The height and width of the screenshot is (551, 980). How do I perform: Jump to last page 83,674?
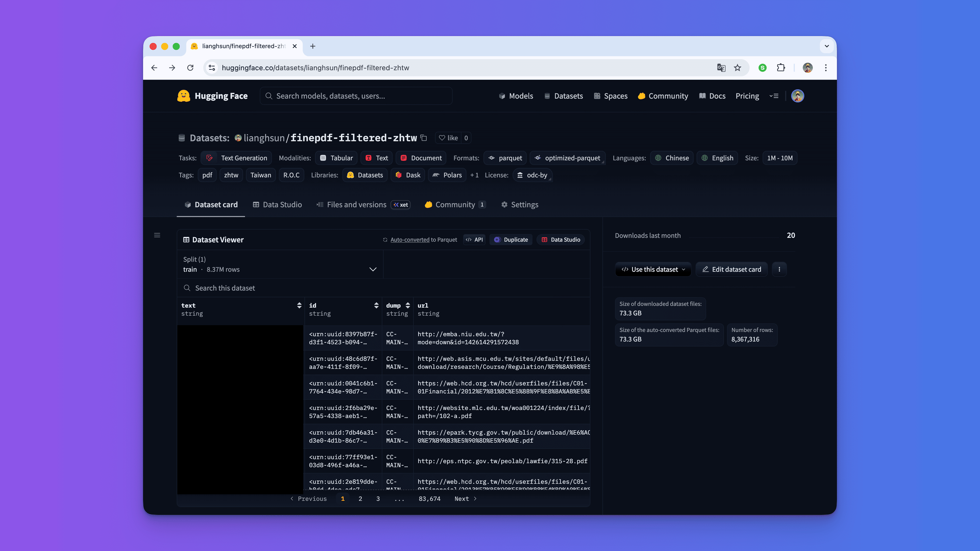[x=430, y=499]
